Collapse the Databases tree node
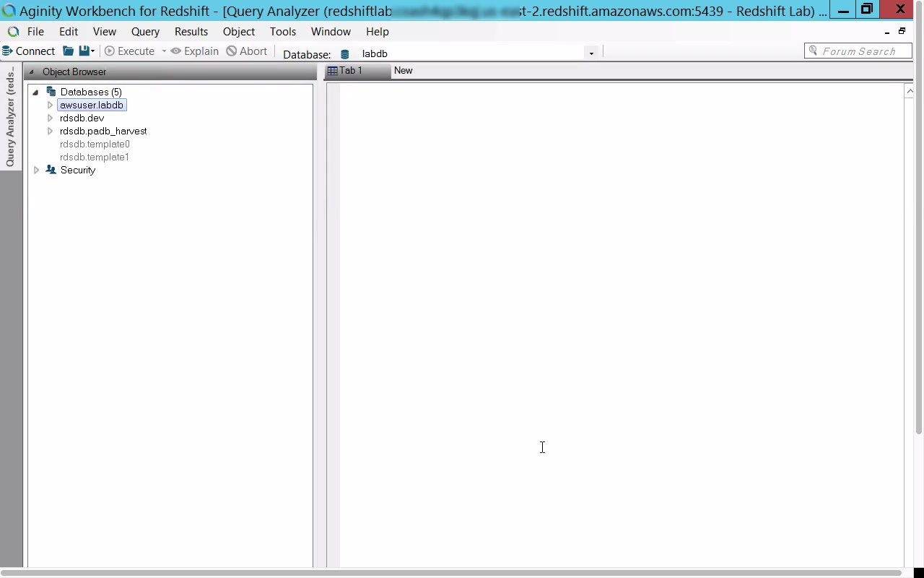This screenshot has width=924, height=578. (35, 92)
